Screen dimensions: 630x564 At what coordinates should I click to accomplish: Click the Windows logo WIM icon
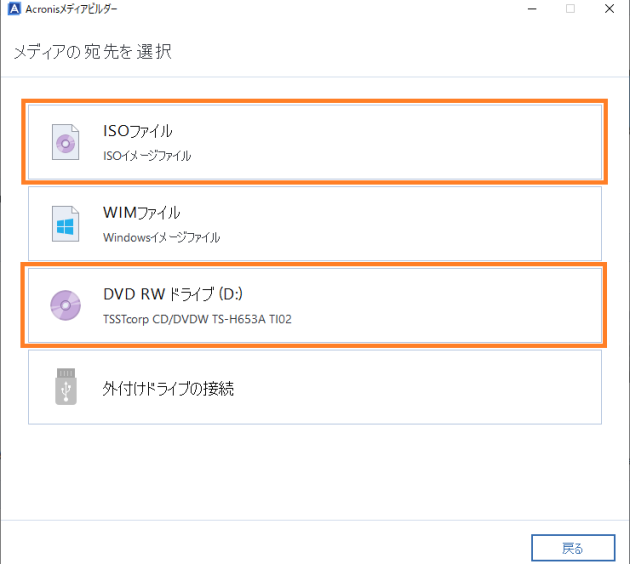point(66,224)
